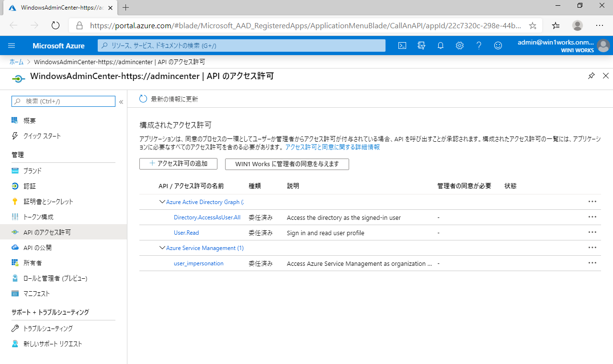
Task: Grant admin consent for WIN1 Works
Action: [287, 164]
